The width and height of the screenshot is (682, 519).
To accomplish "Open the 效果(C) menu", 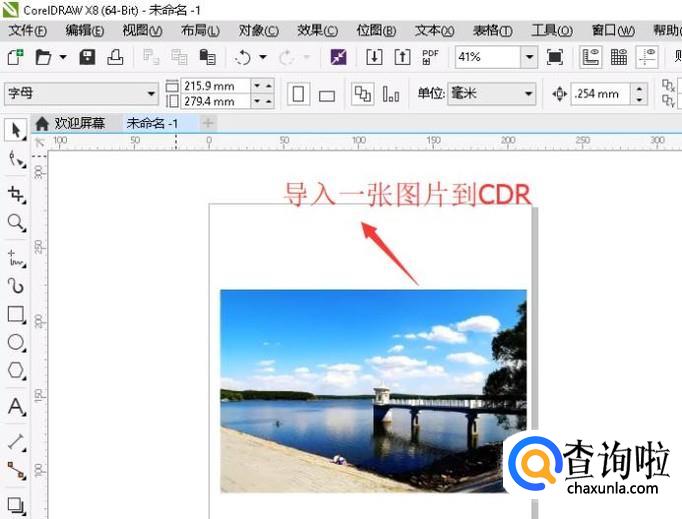I will [318, 30].
